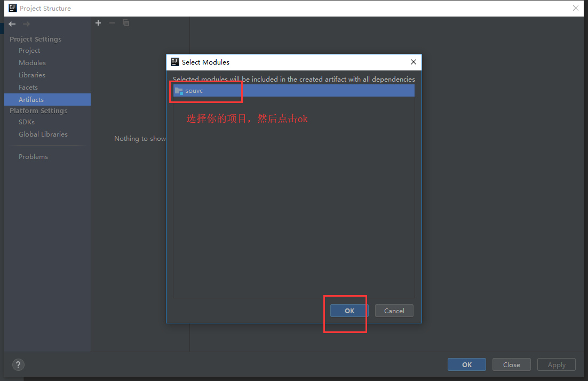Open Project settings section
Screen dimensions: 588x381
pyautogui.click(x=29, y=50)
